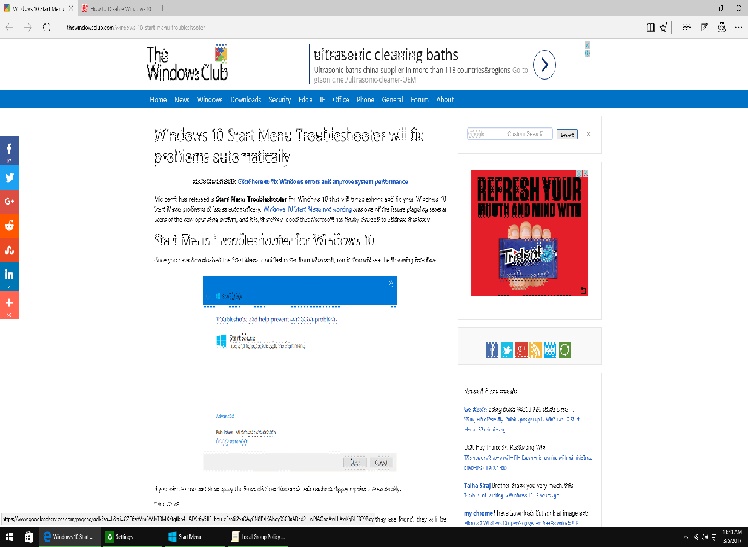Focus the Google custom search field
Image resolution: width=748 pixels, height=547 pixels.
coord(509,134)
